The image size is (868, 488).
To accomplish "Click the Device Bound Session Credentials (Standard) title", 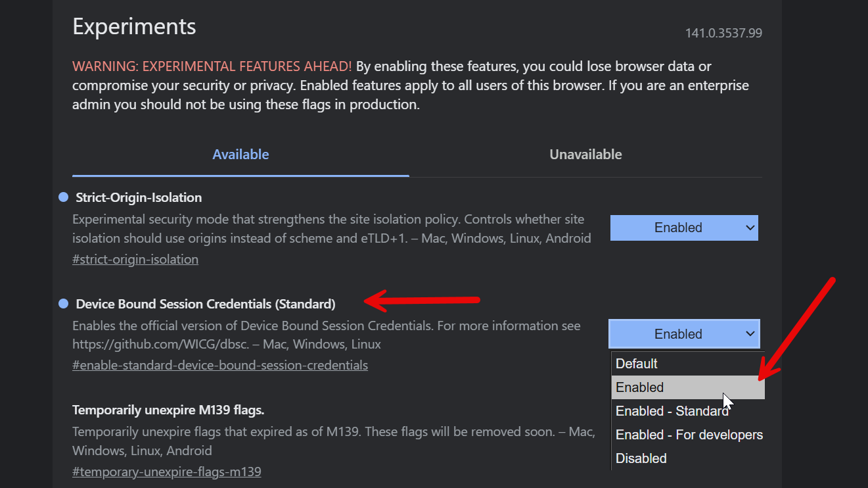I will (206, 304).
